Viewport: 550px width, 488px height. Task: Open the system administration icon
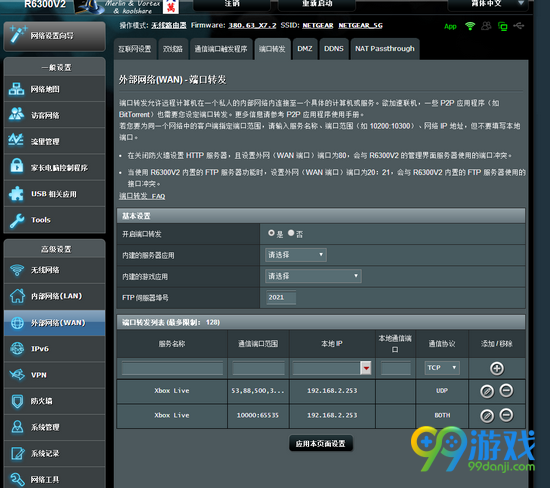[17, 427]
